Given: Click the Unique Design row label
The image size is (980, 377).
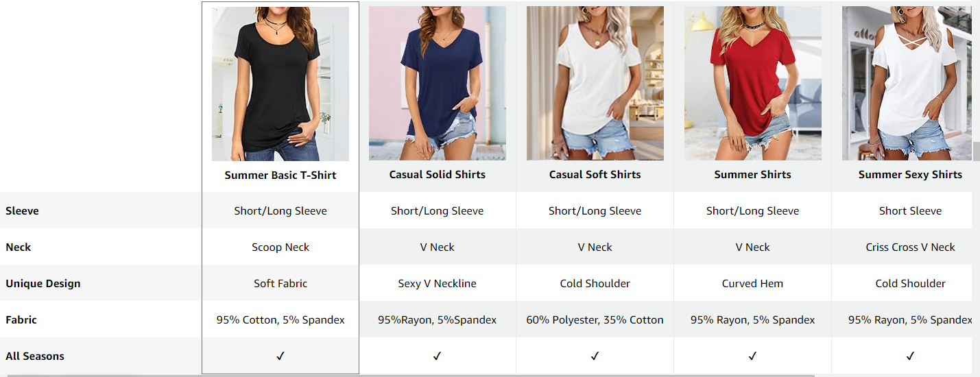Looking at the screenshot, I should click(43, 283).
